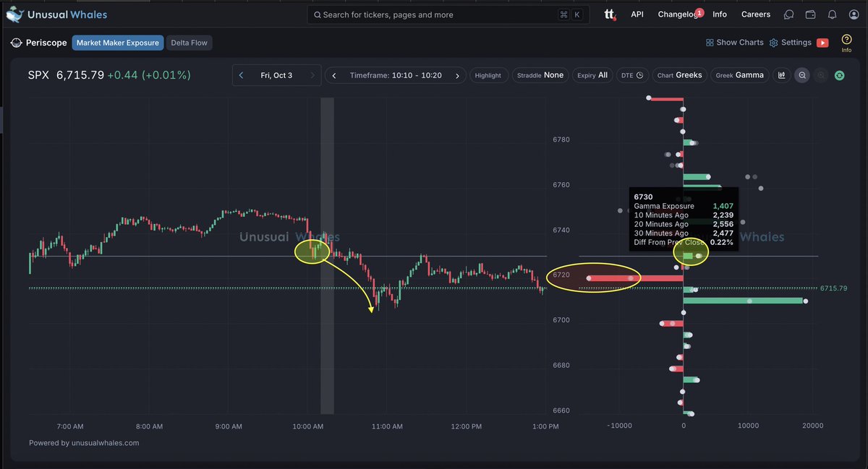Open the Info question mark help icon
Viewport: 868px width, 469px height.
point(846,40)
